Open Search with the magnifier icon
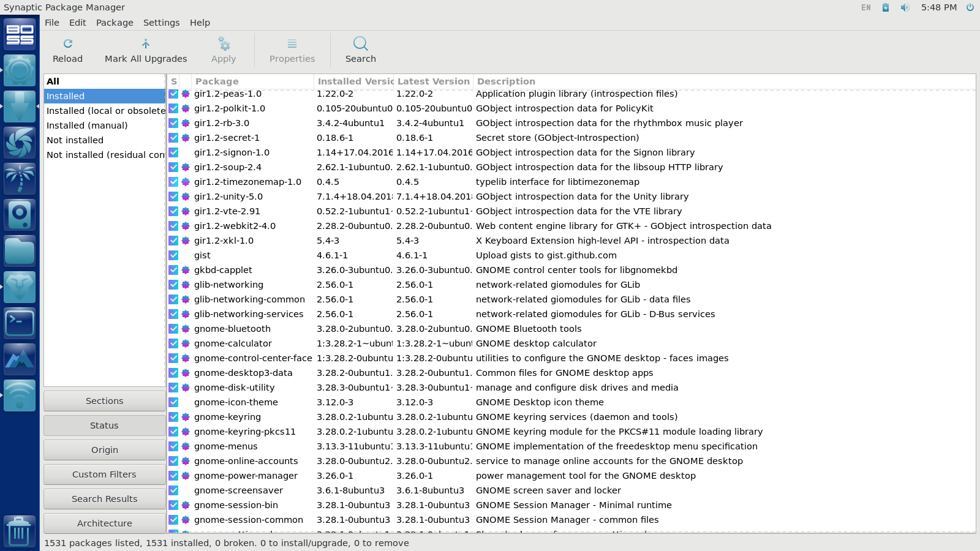Image resolution: width=980 pixels, height=551 pixels. [x=361, y=43]
